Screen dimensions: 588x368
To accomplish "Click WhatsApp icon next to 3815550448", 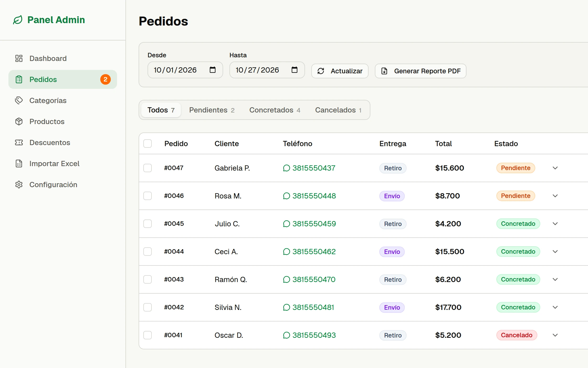I will [286, 196].
